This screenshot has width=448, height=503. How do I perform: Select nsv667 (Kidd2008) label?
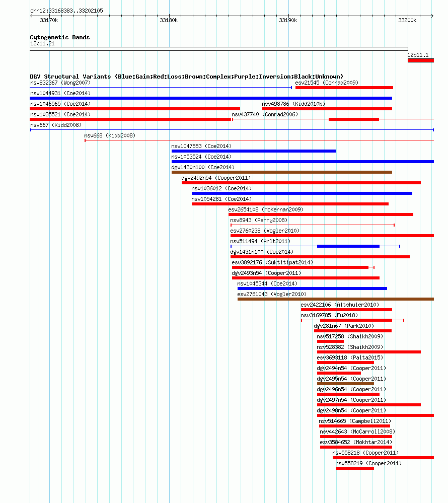click(56, 125)
